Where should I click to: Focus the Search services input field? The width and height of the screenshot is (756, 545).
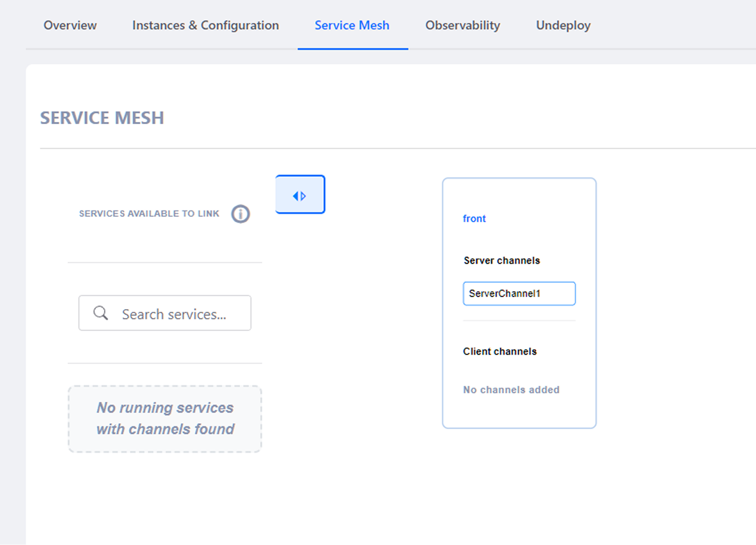click(174, 314)
